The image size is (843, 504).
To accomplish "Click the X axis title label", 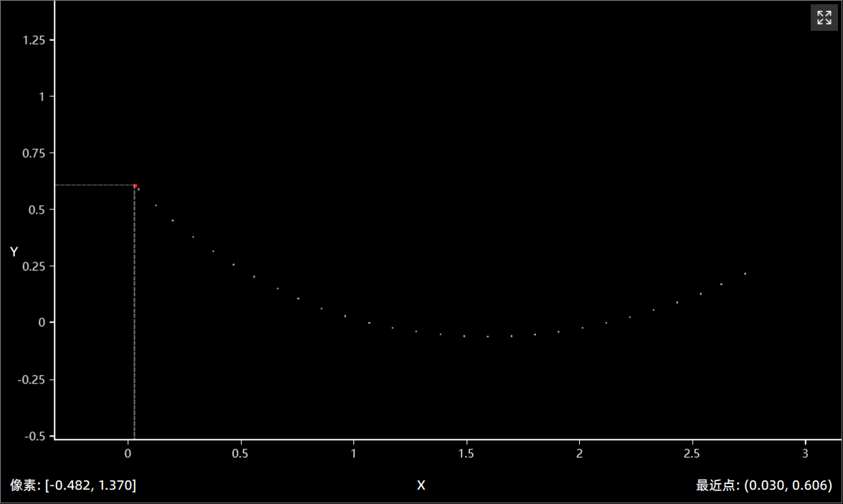I will tap(421, 485).
